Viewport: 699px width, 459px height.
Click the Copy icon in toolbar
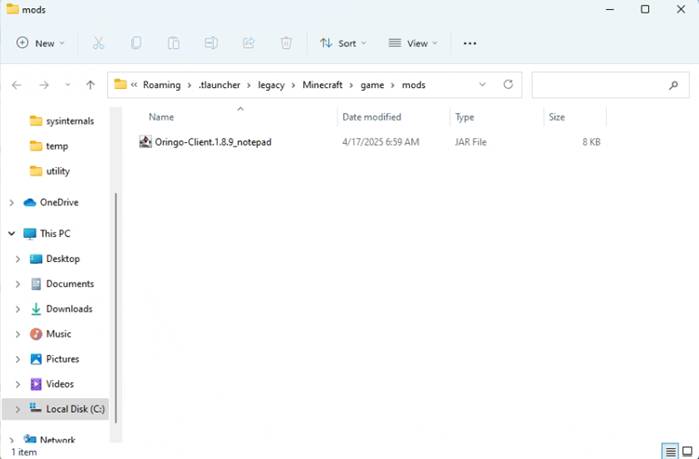pos(136,43)
